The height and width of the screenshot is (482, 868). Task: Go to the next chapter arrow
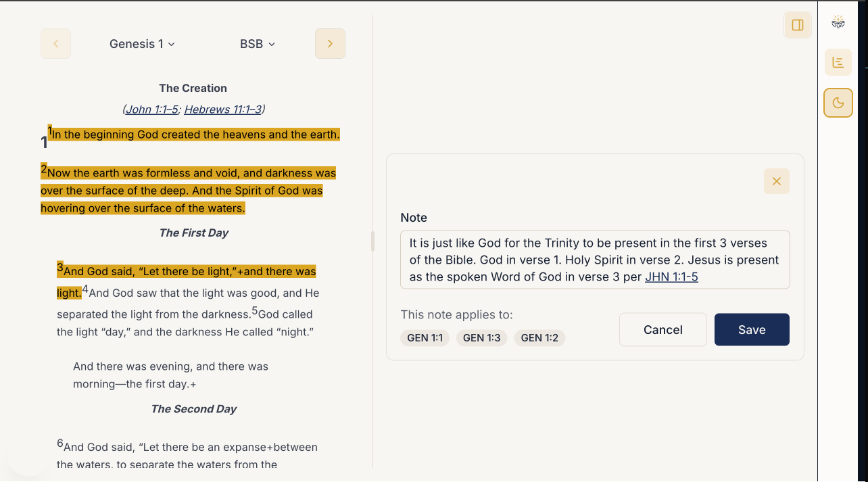pos(330,44)
